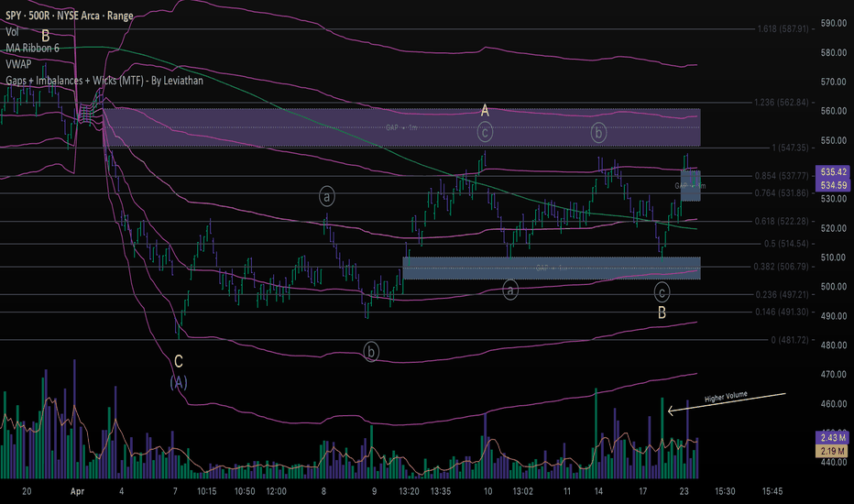Click 570.00 on the price axis
This screenshot has height=504, width=854.
click(x=833, y=82)
